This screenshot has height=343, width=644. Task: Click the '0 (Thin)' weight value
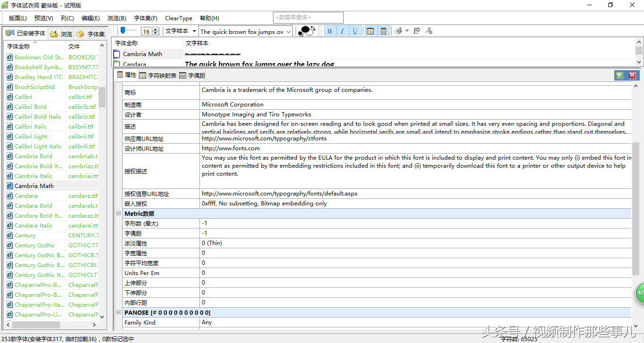[x=212, y=243]
